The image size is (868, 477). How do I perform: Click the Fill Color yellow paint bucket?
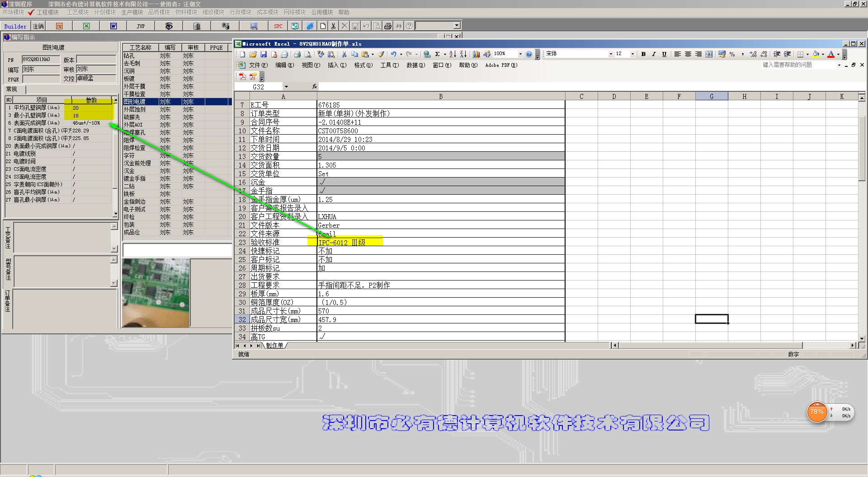816,54
